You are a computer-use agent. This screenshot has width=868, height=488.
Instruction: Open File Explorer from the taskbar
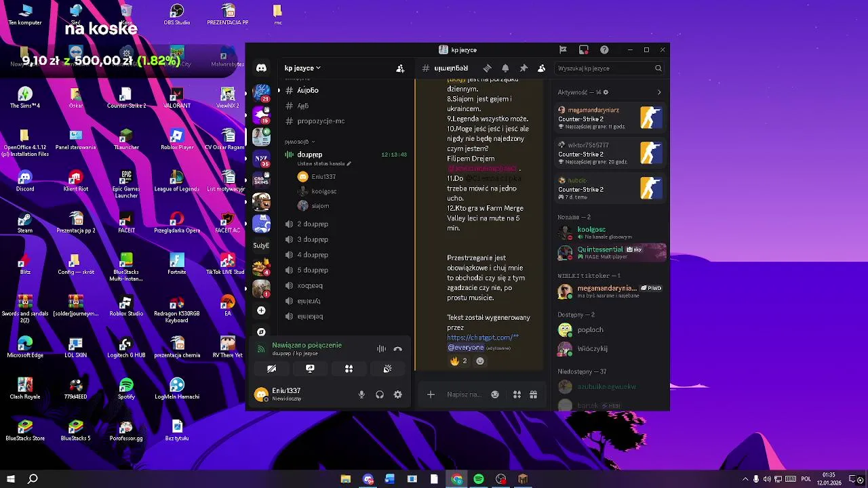[345, 479]
